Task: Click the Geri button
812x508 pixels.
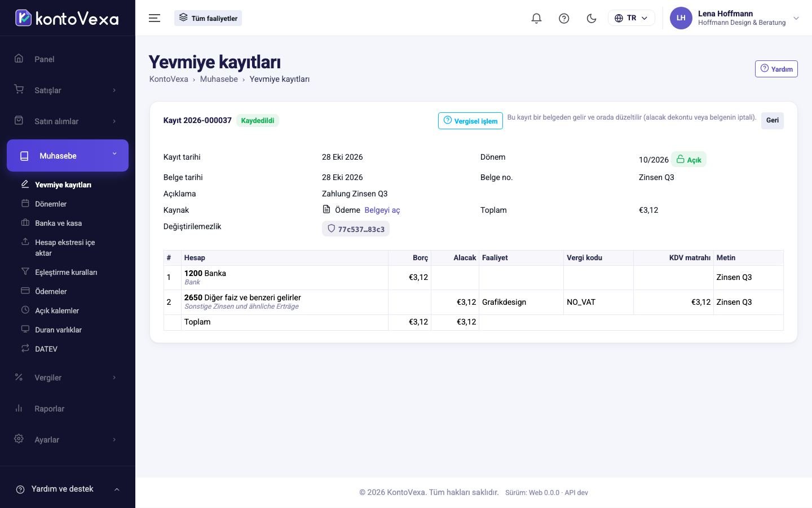Action: [x=772, y=120]
